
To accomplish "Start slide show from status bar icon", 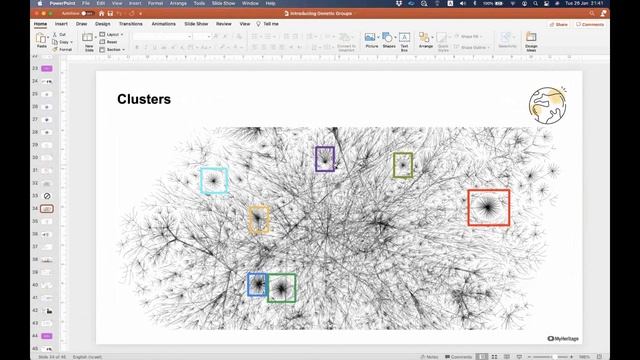I will point(519,357).
